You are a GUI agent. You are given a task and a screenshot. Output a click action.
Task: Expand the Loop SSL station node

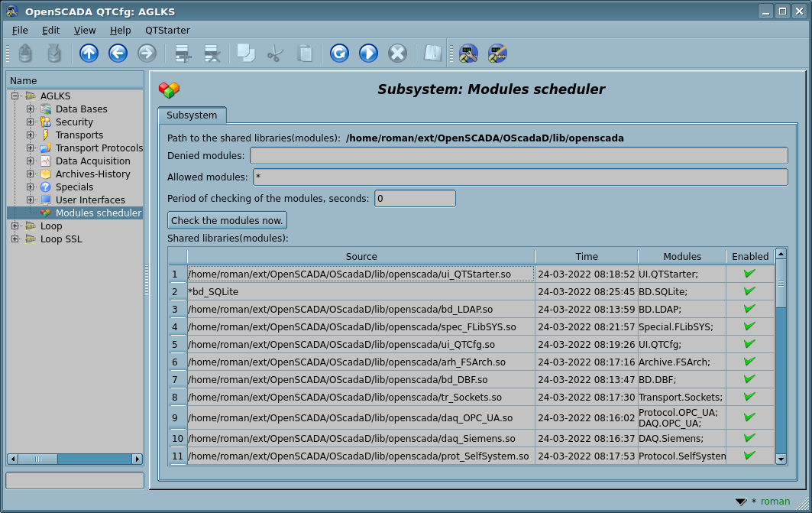(15, 239)
